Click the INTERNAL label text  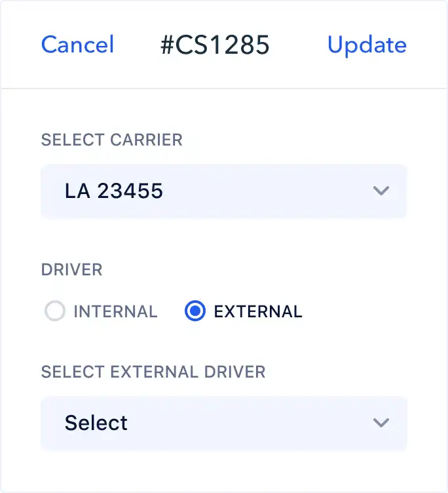coord(115,311)
